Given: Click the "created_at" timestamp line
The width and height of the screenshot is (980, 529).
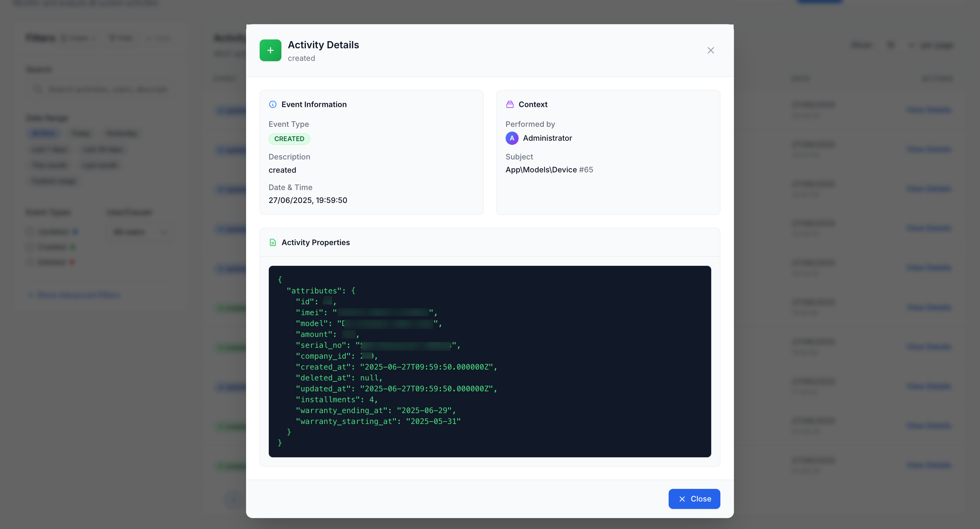Looking at the screenshot, I should tap(396, 367).
